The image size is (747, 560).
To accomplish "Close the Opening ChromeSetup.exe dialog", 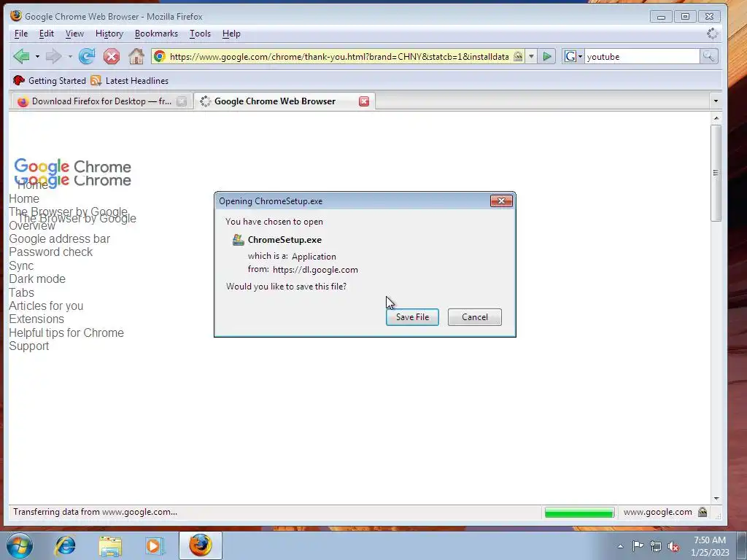I will 501,201.
